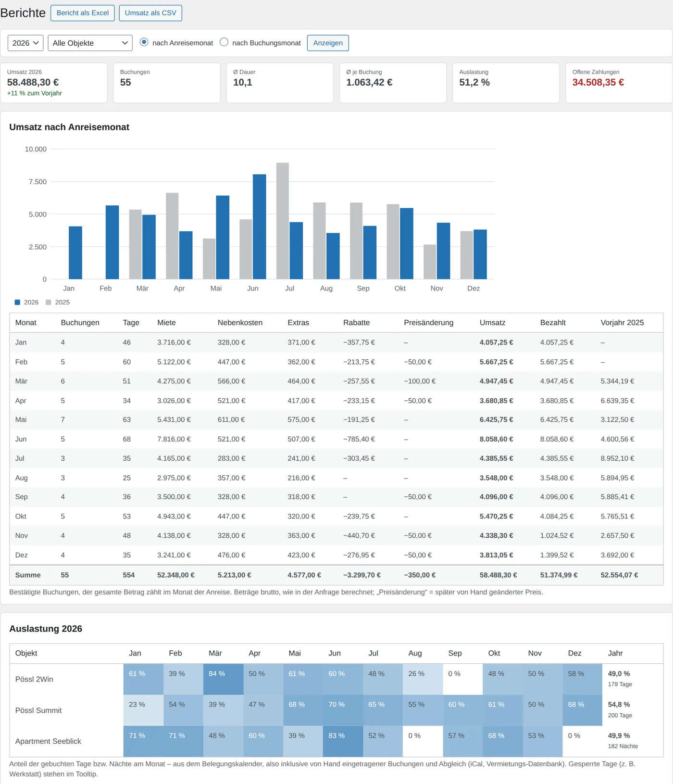The image size is (673, 784).
Task: Click the Jul Vorjahr cell 8.952,10 €
Action: [x=617, y=458]
